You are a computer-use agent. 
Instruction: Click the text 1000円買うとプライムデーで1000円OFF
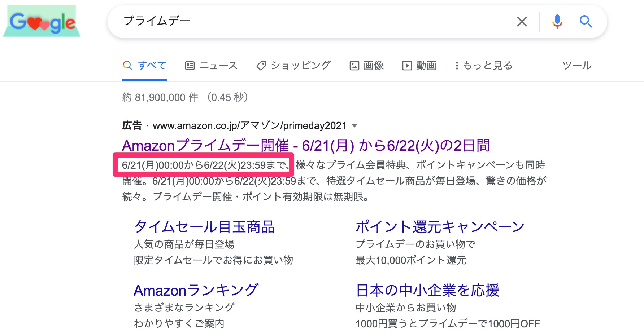point(448,324)
